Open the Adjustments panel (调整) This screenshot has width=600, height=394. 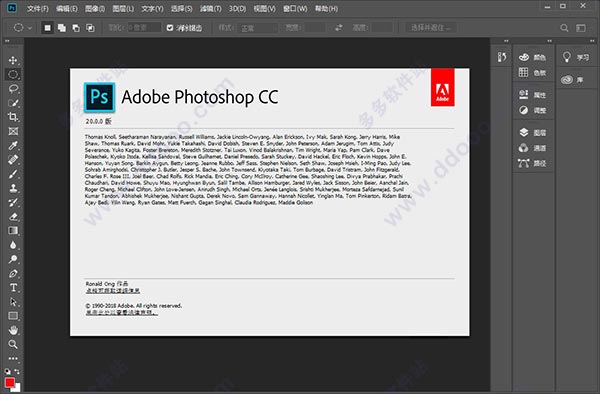533,110
